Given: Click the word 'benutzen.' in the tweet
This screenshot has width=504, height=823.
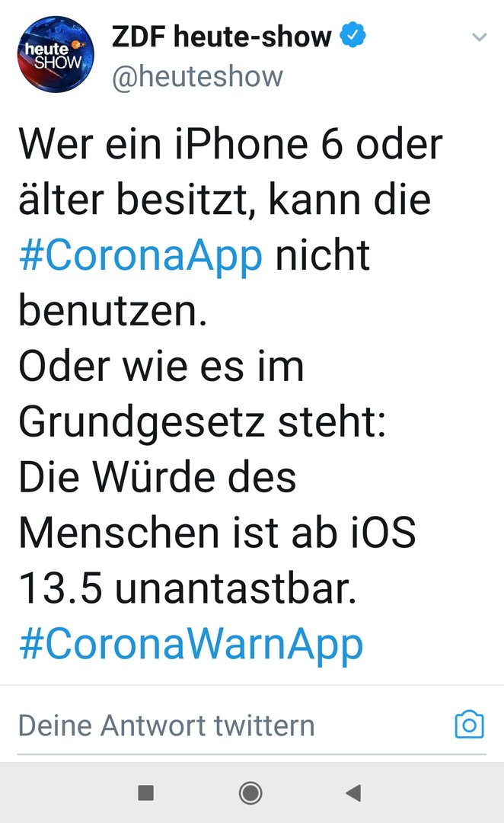Looking at the screenshot, I should point(113,309).
